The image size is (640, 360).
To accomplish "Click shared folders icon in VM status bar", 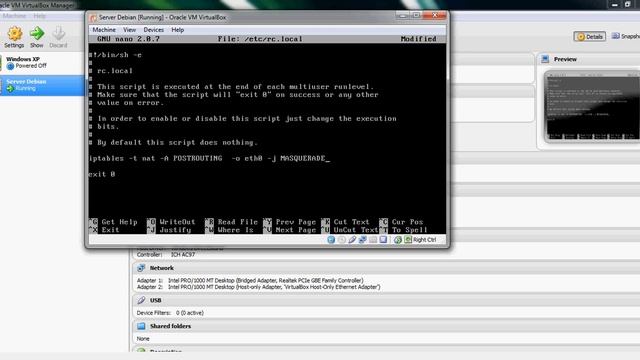I will click(x=373, y=240).
